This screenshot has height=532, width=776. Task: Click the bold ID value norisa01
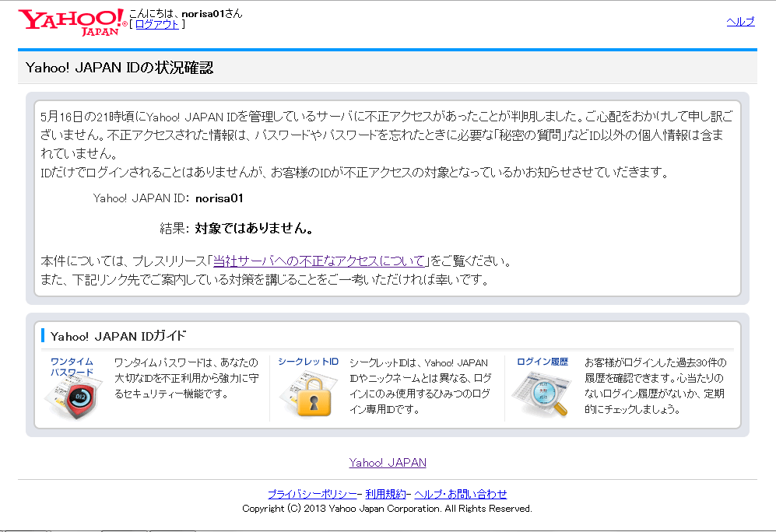point(219,198)
